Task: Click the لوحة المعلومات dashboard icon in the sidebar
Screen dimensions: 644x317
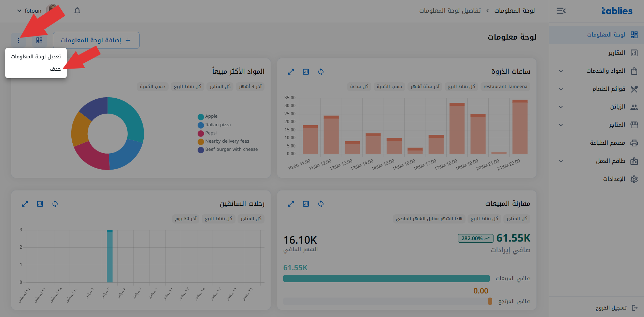Action: (x=634, y=35)
